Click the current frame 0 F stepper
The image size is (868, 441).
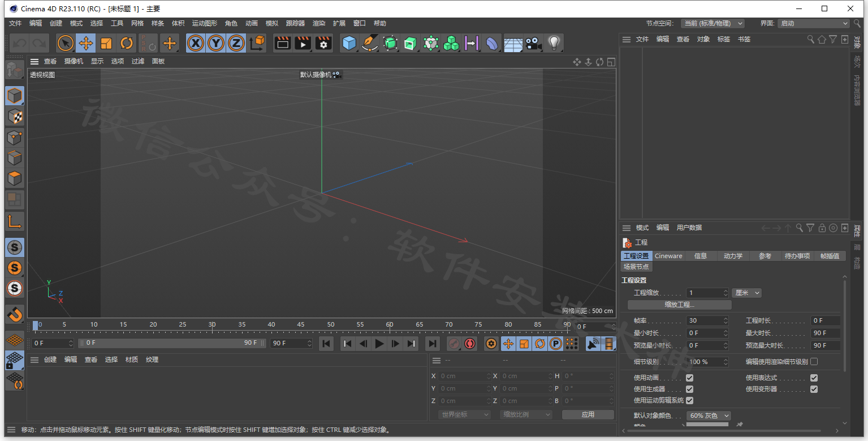(x=71, y=343)
